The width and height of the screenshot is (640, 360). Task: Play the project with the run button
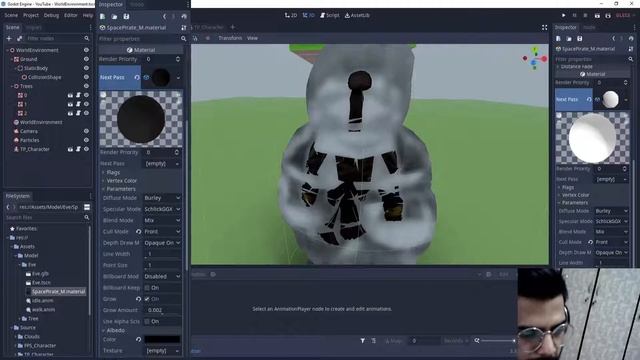click(x=563, y=16)
